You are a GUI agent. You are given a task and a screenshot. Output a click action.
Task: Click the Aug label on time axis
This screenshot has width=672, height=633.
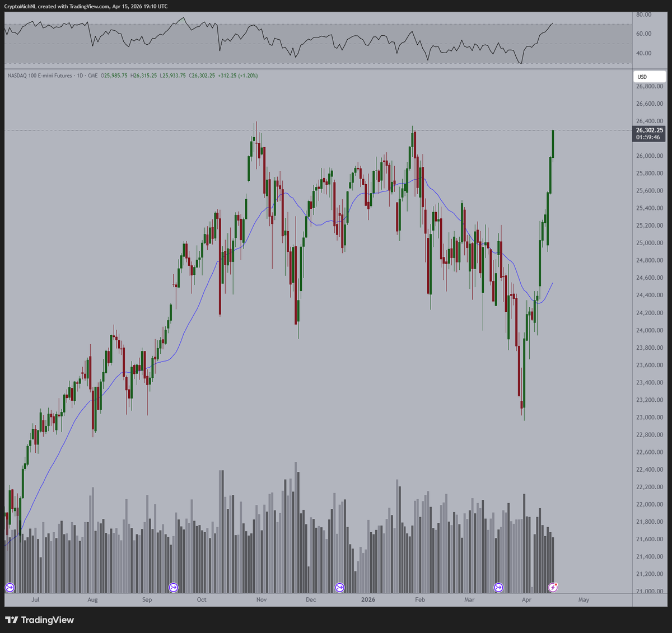[x=92, y=599]
